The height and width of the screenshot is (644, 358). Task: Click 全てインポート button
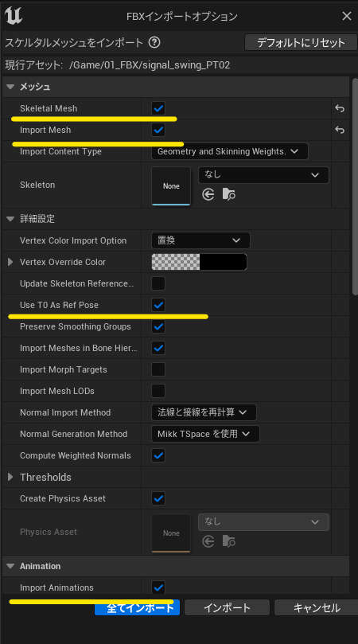tap(137, 608)
